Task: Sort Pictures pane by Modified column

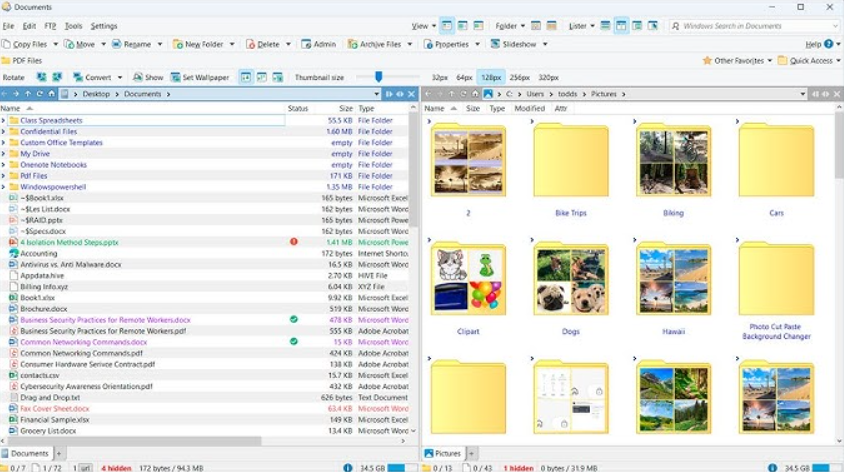Action: (529, 108)
